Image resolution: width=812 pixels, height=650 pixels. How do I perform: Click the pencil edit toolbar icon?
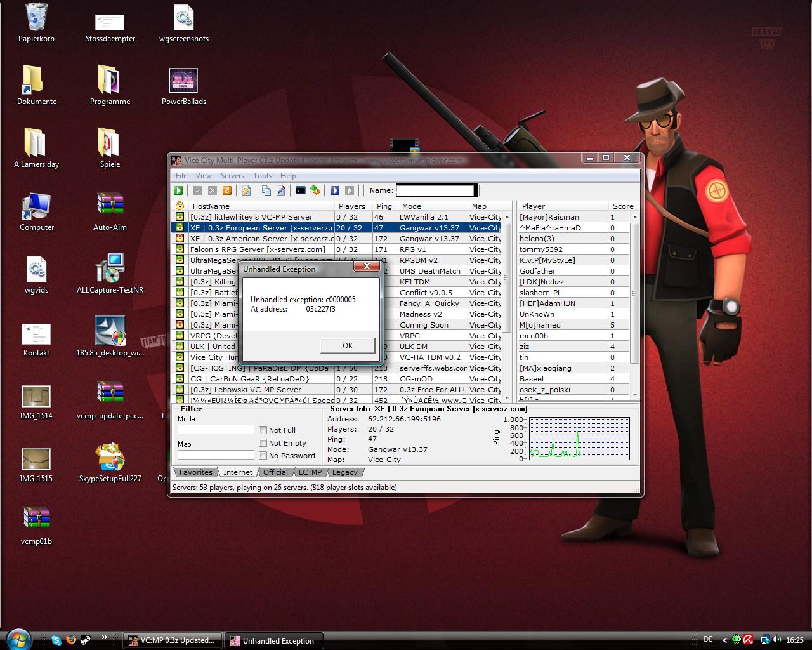click(281, 190)
